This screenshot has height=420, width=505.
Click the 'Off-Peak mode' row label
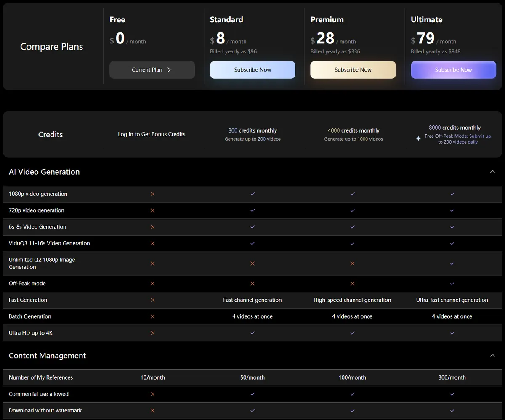(x=27, y=284)
